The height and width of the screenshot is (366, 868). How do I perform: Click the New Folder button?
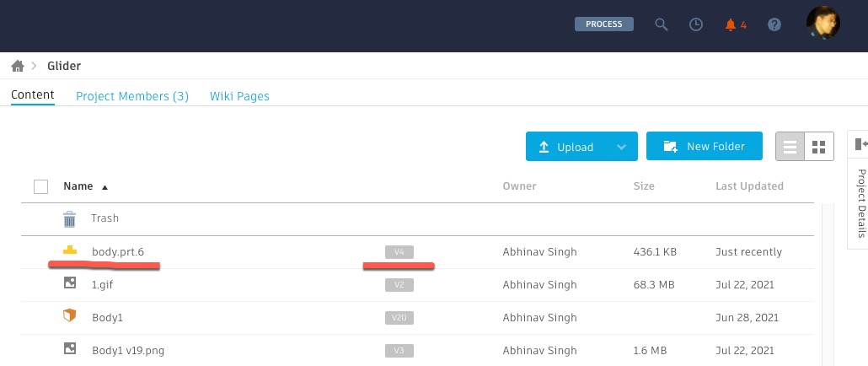click(705, 146)
